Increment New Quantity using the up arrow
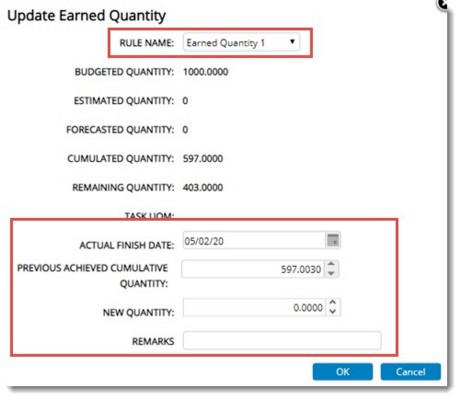The width and height of the screenshot is (461, 400). (333, 303)
